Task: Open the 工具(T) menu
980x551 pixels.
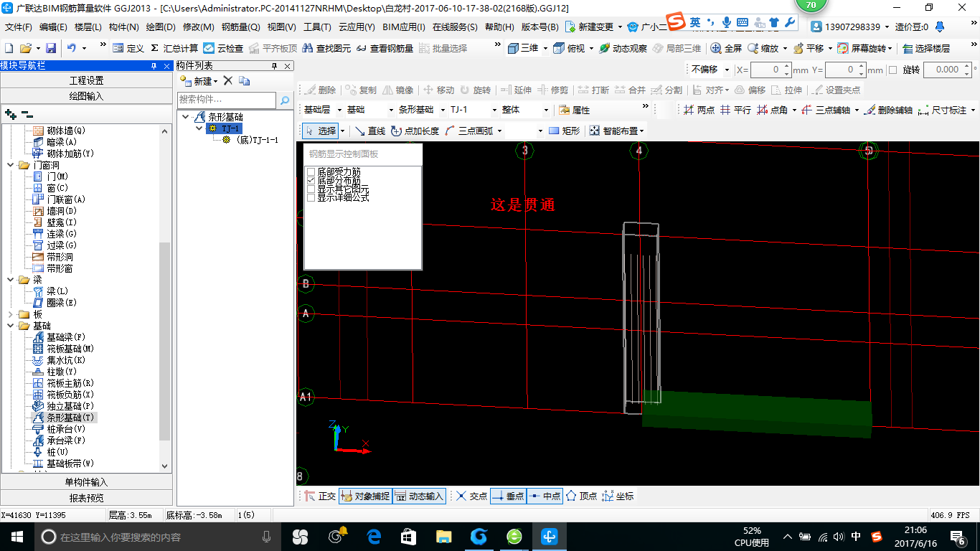Action: [x=317, y=27]
